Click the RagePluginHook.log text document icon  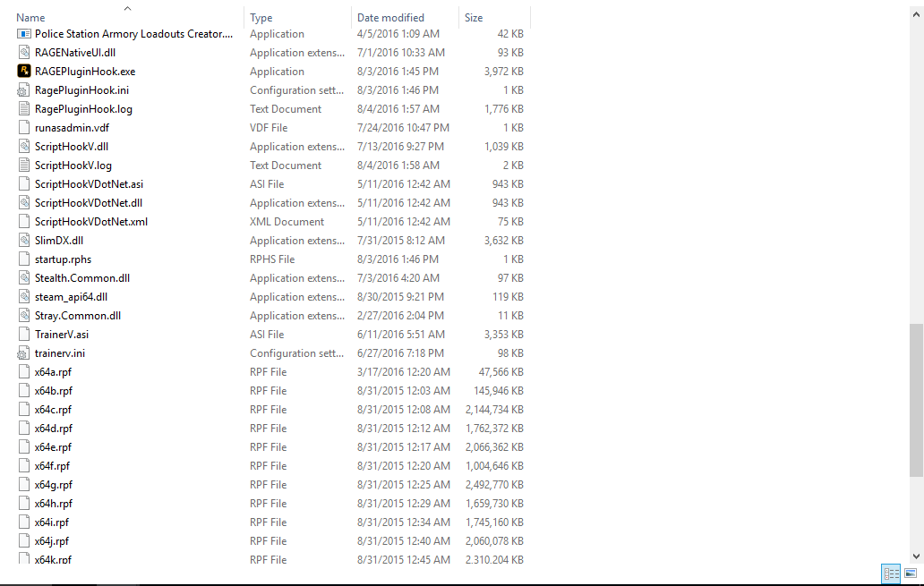(23, 109)
